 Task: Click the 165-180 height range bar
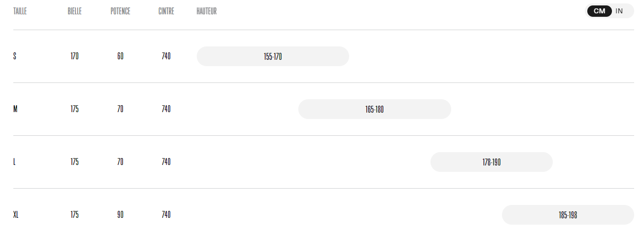tap(375, 109)
